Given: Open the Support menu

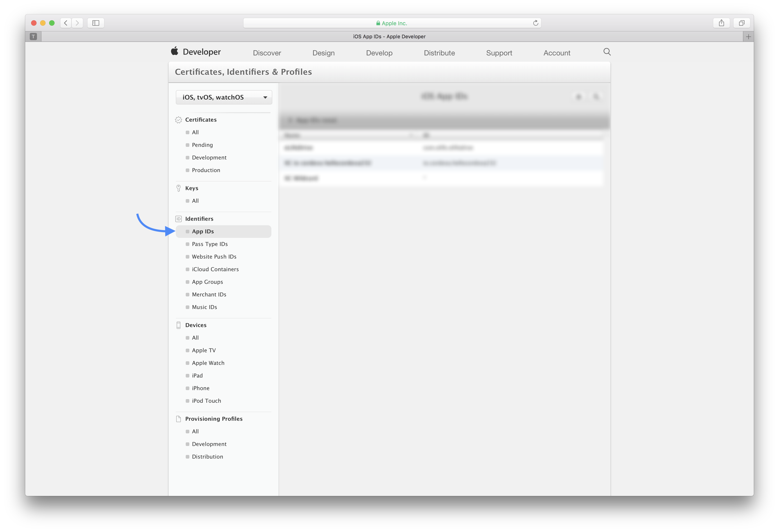Looking at the screenshot, I should click(499, 53).
